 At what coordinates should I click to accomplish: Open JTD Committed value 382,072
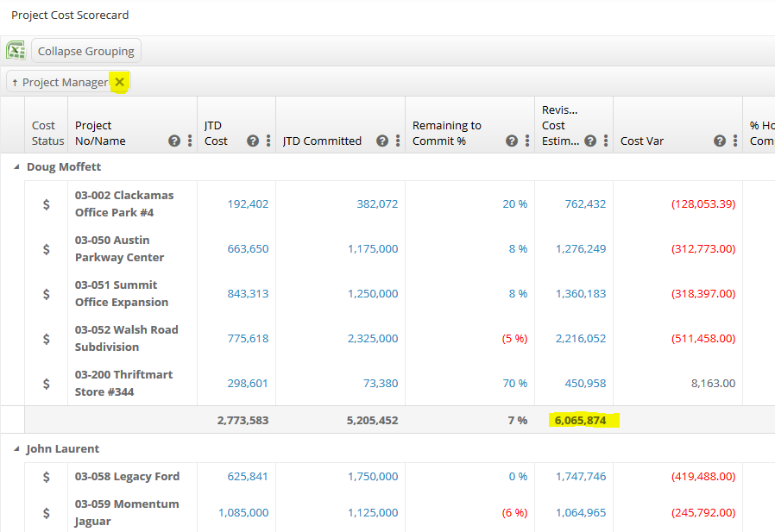(x=377, y=204)
